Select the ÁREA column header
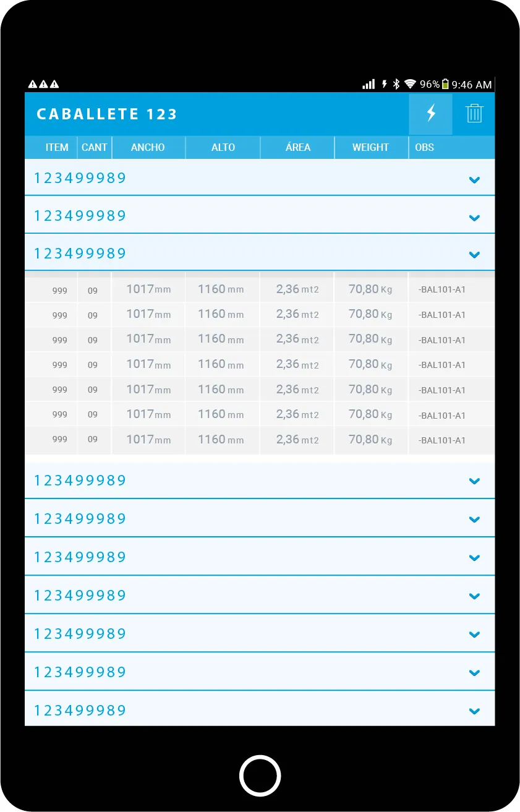520x812 pixels. [298, 147]
